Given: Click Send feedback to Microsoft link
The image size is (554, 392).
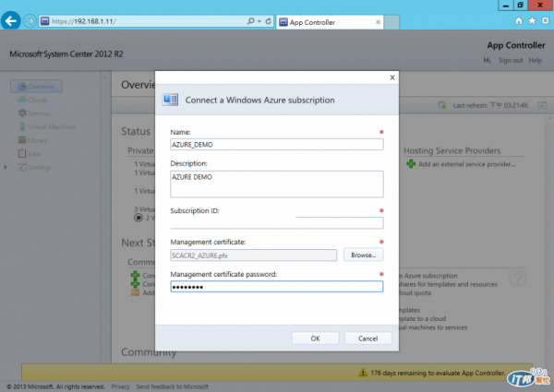Looking at the screenshot, I should pos(172,386).
